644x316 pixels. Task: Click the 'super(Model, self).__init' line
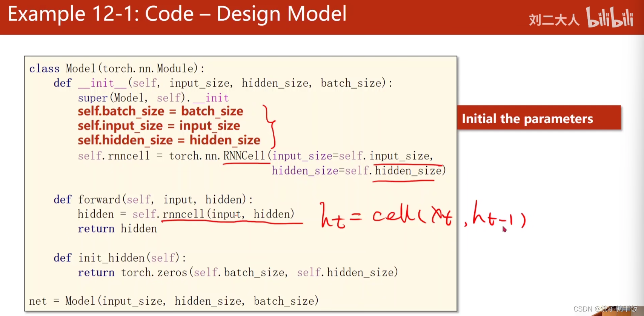pos(154,98)
